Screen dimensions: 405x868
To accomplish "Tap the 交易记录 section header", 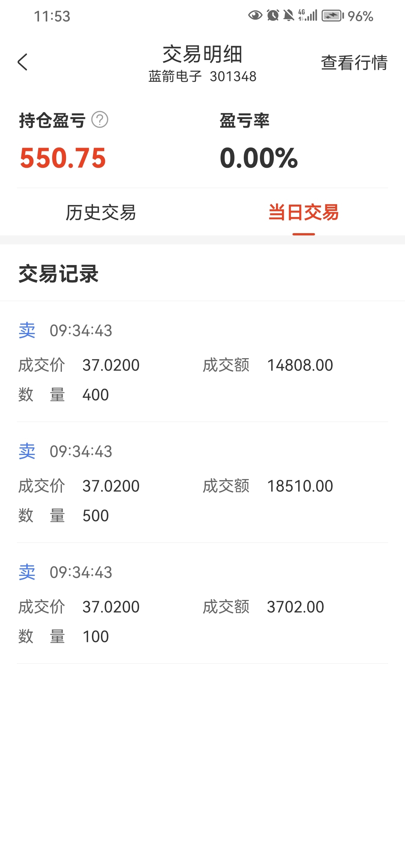I will pyautogui.click(x=58, y=274).
